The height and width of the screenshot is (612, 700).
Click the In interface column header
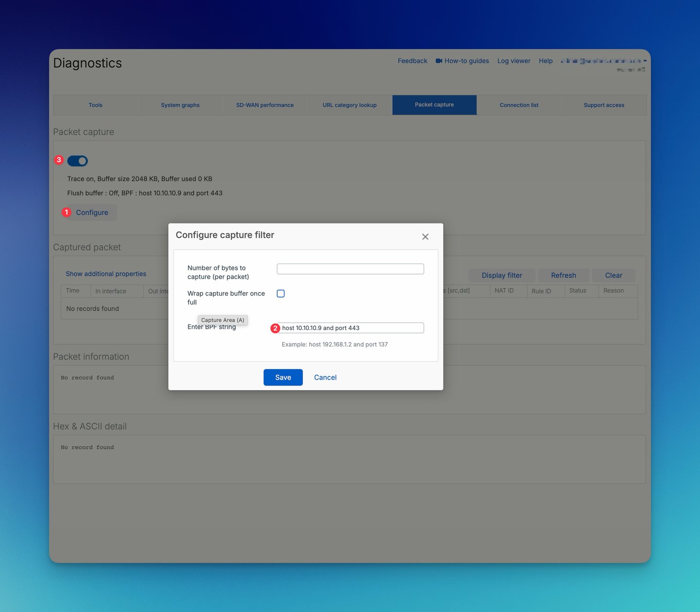(117, 291)
